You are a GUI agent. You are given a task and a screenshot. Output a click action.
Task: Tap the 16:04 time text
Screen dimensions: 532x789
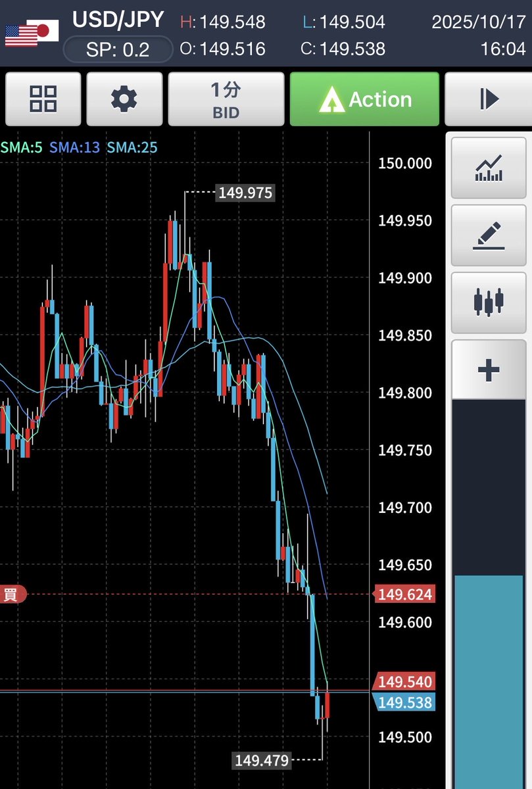coord(503,49)
